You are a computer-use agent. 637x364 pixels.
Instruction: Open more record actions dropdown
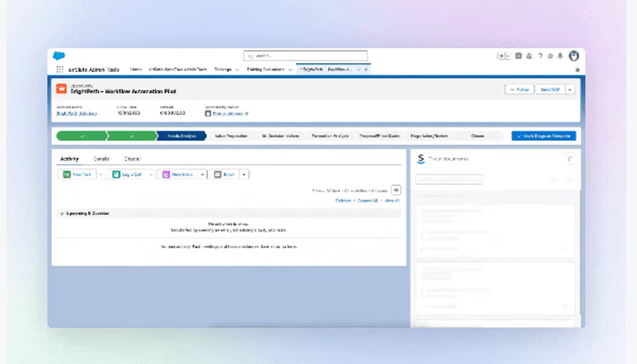(x=570, y=90)
